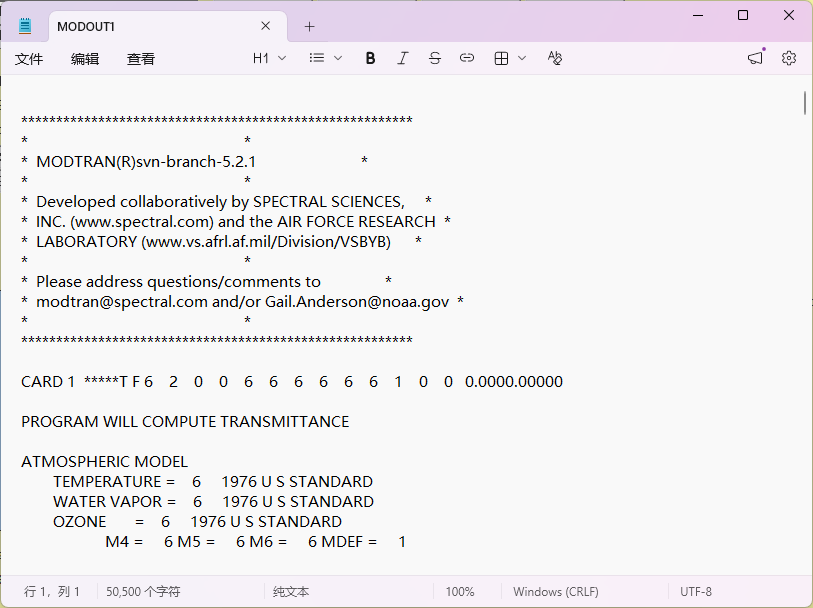Screen dimensions: 813x608
Task: Click the cursor position 行 1, 列 1
Action: [52, 591]
